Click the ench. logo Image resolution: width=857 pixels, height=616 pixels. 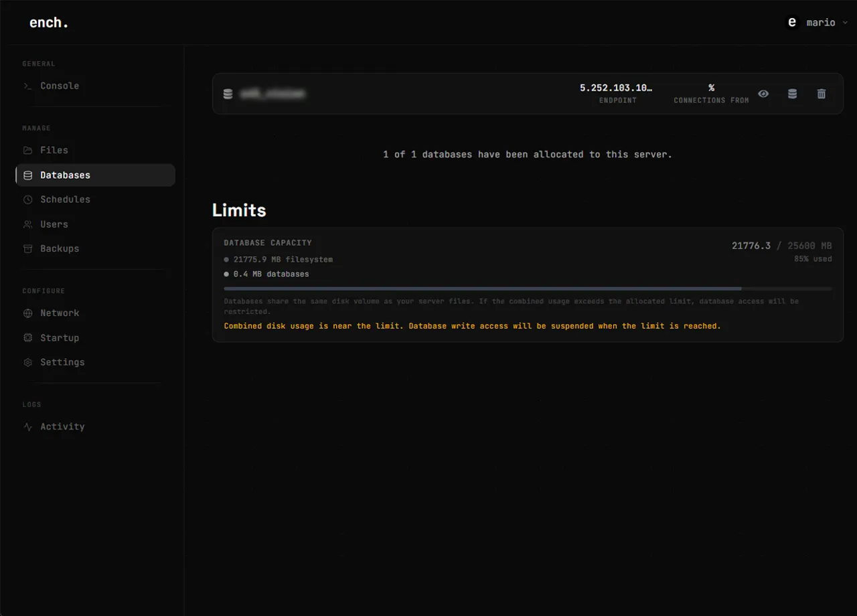point(49,22)
